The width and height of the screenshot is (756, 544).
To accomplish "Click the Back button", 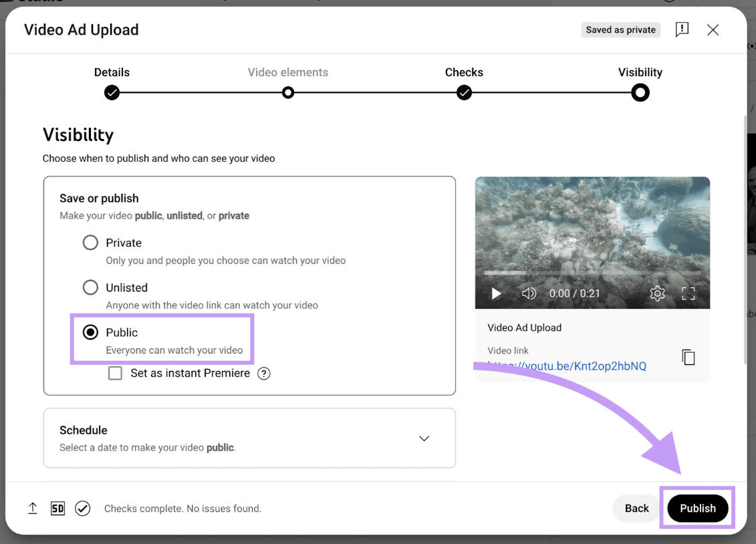I will [636, 509].
